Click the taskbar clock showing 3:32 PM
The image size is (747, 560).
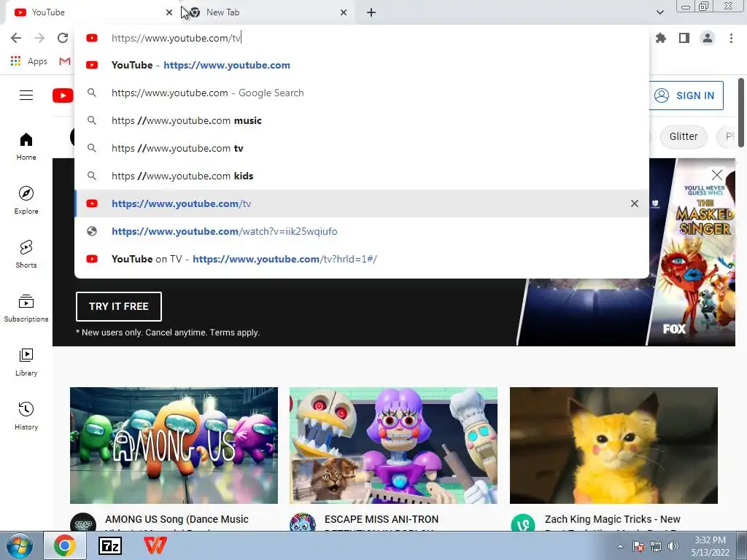tap(710, 546)
